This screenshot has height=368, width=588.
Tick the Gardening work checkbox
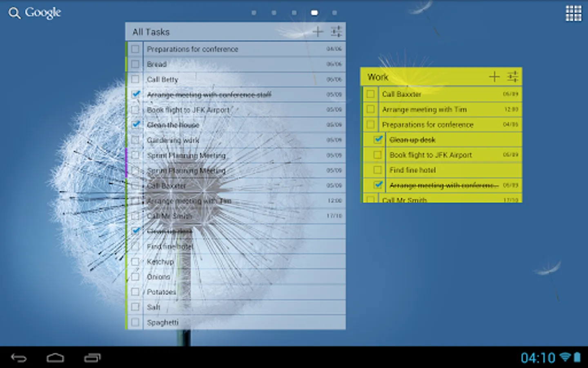point(135,140)
